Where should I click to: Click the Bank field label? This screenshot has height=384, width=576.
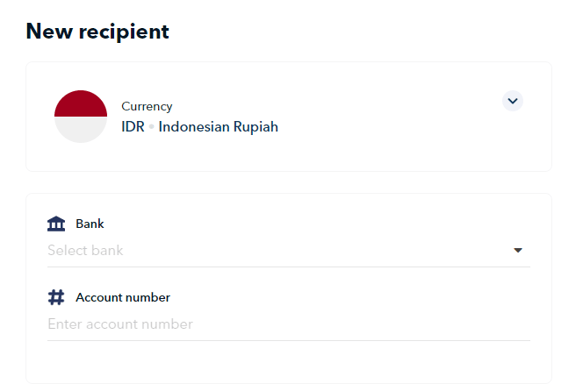[x=90, y=224]
